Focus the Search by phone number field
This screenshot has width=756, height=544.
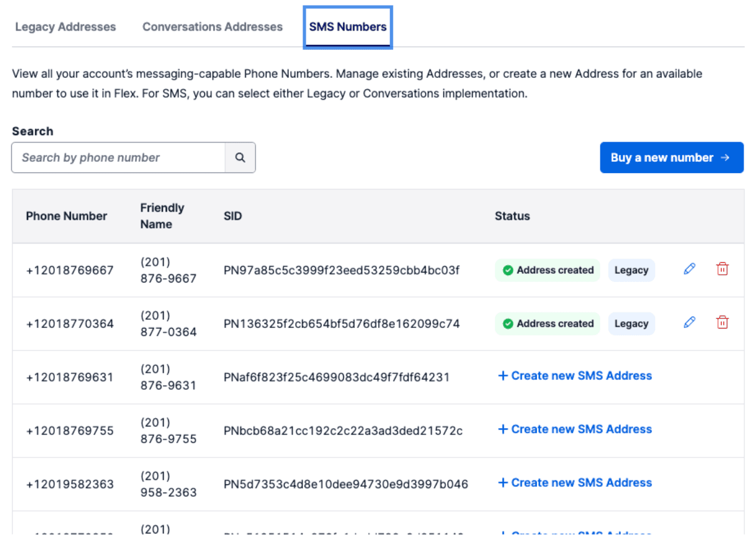(x=118, y=157)
